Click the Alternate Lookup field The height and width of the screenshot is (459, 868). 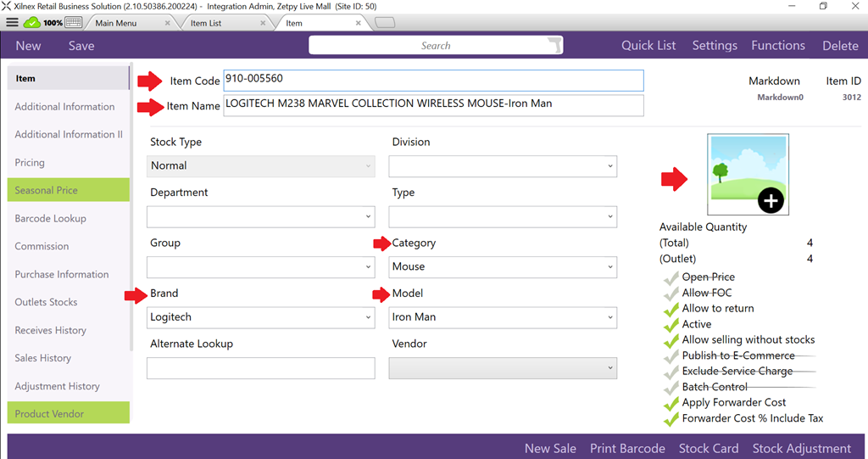(261, 368)
